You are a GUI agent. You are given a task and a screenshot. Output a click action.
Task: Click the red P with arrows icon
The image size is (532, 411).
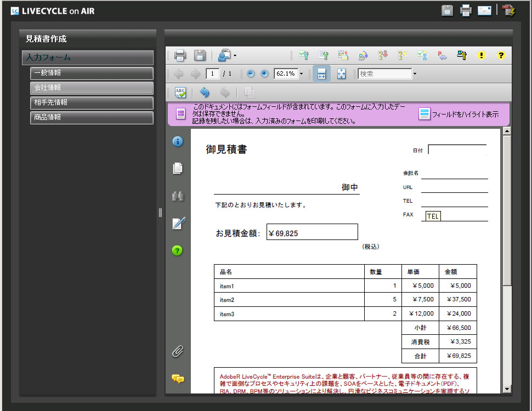point(442,55)
